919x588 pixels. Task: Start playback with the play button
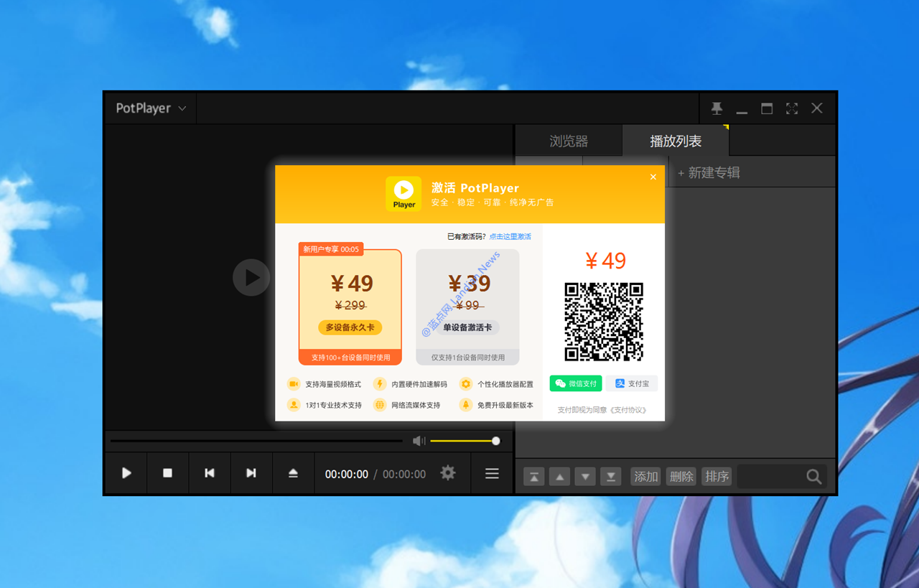coord(126,473)
